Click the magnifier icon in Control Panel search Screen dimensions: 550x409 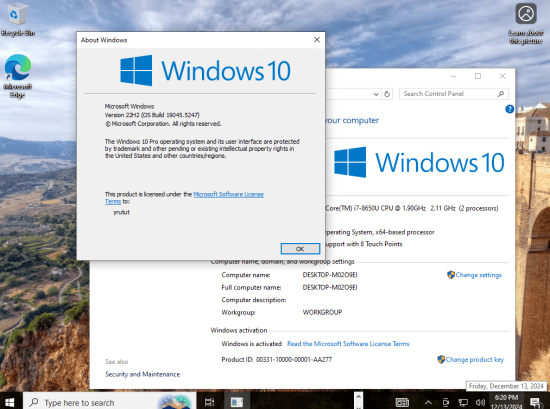[x=501, y=94]
